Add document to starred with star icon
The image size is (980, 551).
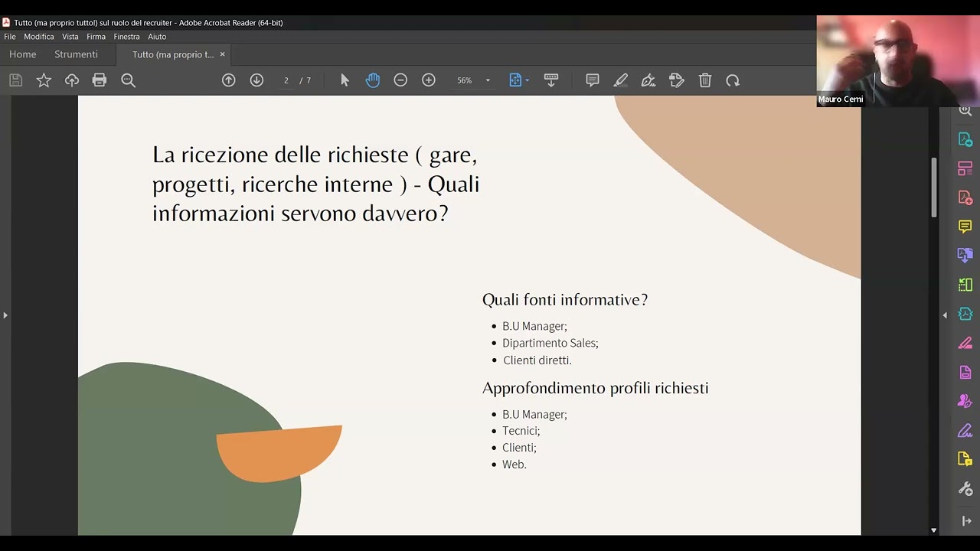(x=44, y=80)
